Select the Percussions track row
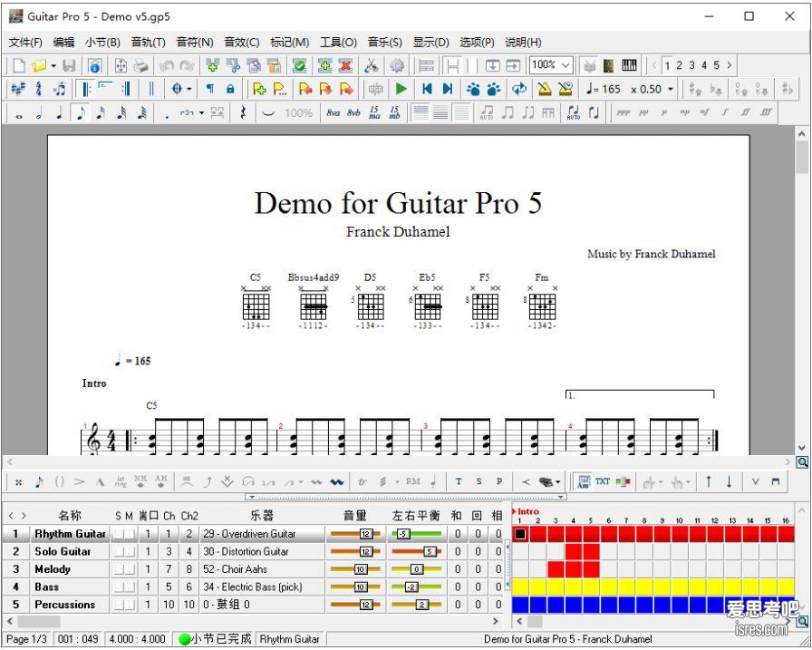Viewport: 812px width, 650px height. tap(254, 605)
